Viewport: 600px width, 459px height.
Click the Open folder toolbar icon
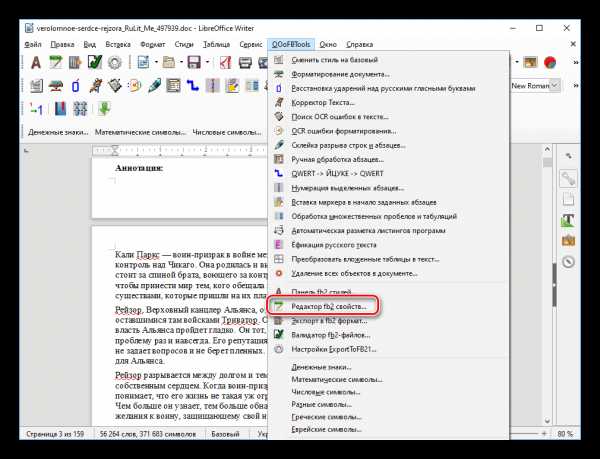[169, 62]
